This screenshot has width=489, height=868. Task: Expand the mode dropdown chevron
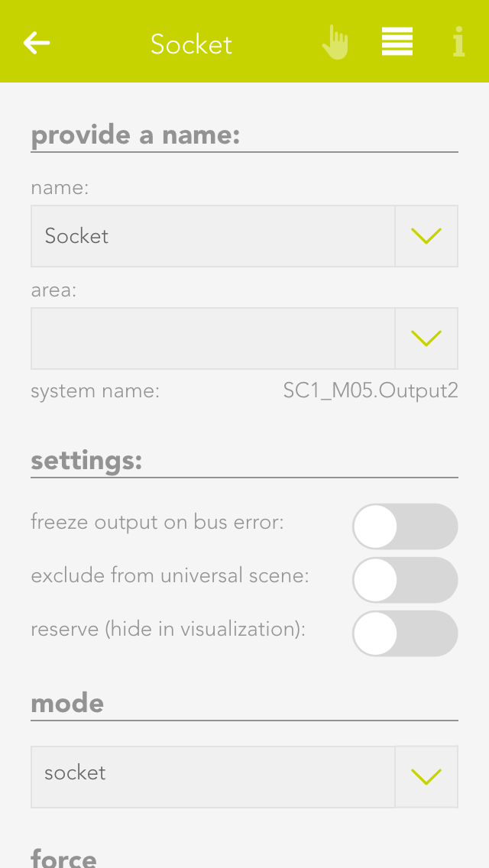coord(426,777)
